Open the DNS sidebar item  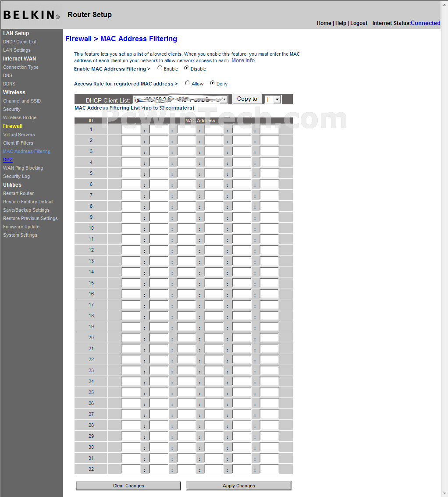[7, 75]
